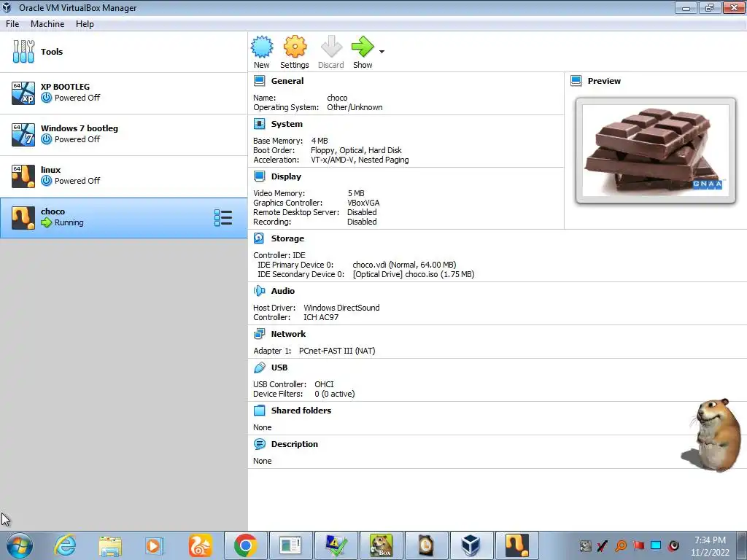Open Google Chrome from the taskbar
This screenshot has width=747, height=560.
coord(246,545)
